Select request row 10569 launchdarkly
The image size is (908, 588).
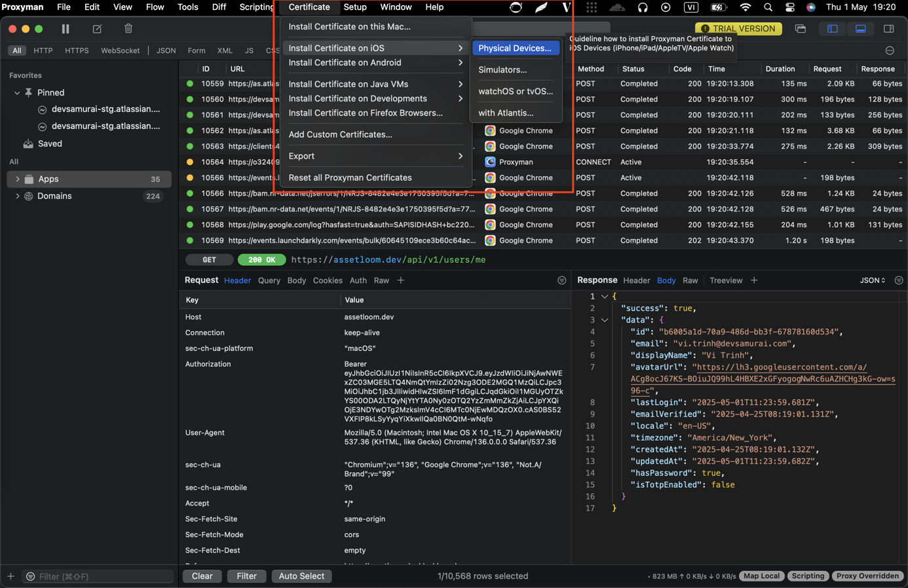click(544, 240)
